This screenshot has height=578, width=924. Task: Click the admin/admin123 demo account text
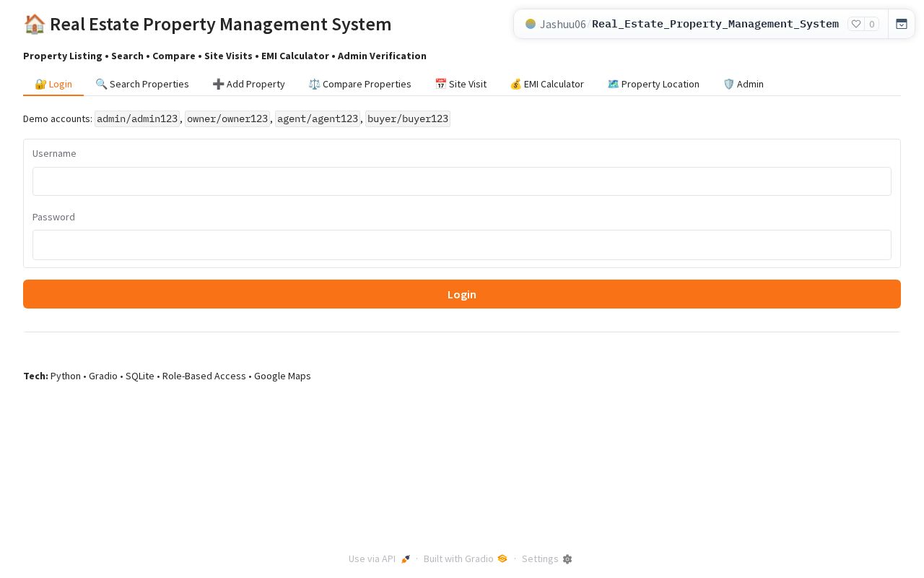click(137, 118)
